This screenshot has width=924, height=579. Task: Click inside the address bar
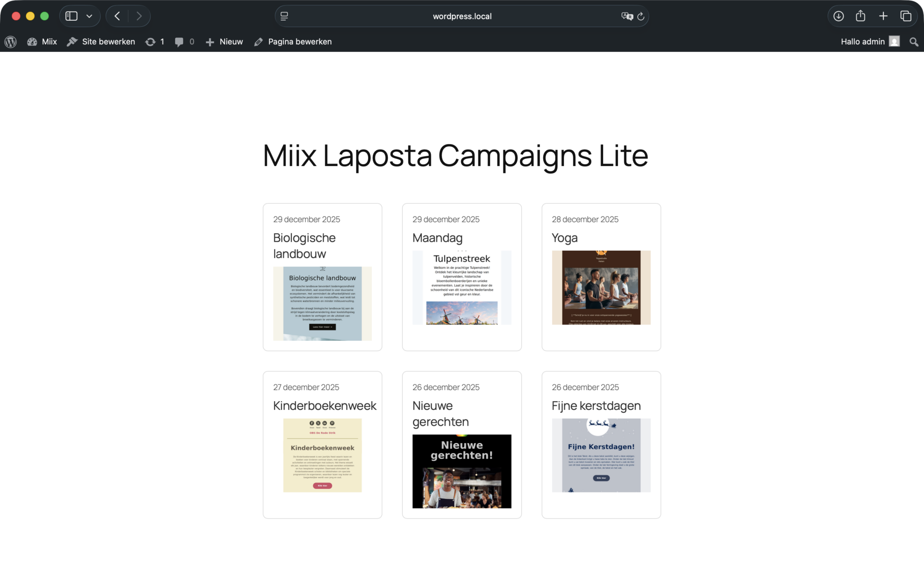pos(462,16)
